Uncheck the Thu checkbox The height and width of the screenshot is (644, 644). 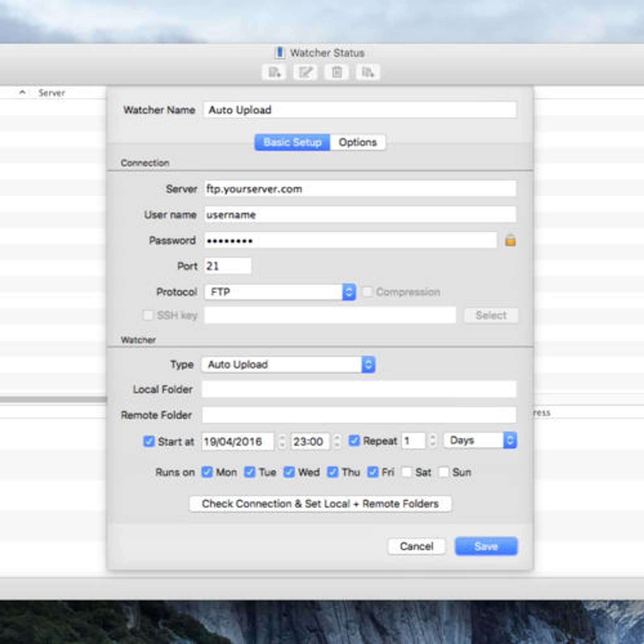tap(333, 472)
